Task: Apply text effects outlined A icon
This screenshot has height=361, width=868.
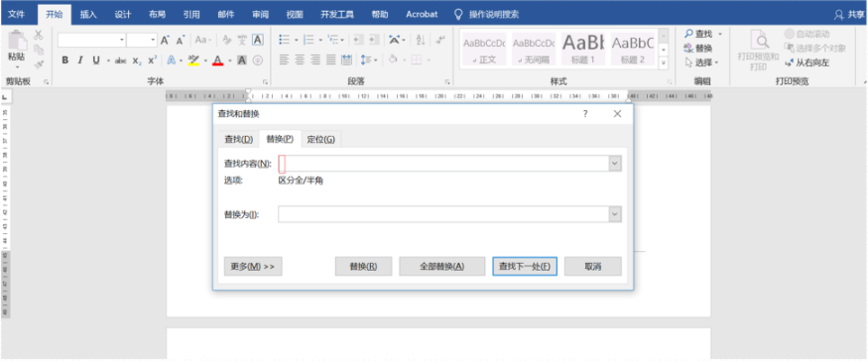Action: point(171,60)
